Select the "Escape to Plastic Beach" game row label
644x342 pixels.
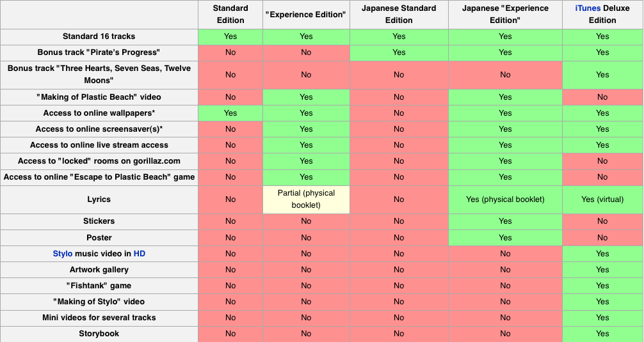pyautogui.click(x=99, y=177)
